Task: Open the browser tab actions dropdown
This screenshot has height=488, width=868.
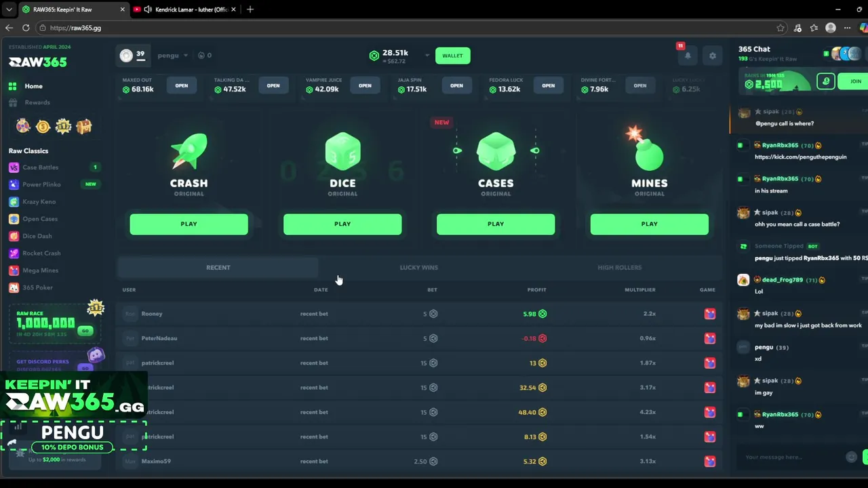Action: click(9, 9)
